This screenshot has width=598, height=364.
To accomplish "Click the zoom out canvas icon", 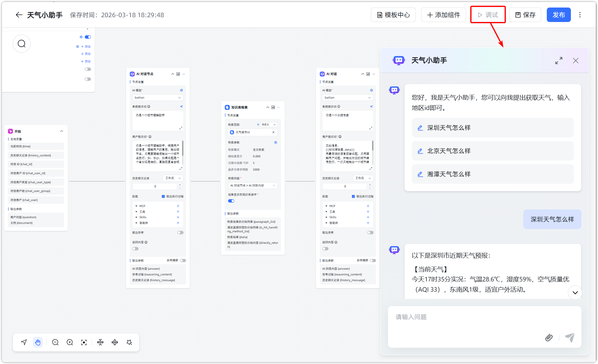I will click(x=55, y=342).
